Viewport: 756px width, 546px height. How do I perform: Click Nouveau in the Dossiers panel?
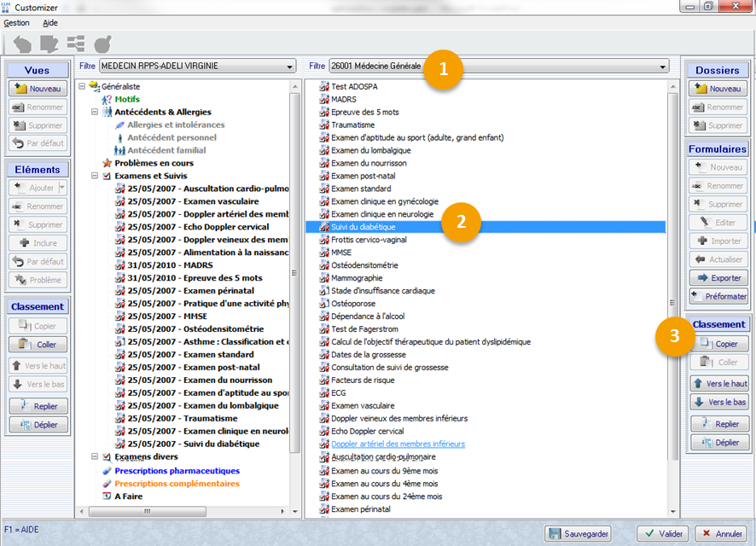tap(718, 89)
